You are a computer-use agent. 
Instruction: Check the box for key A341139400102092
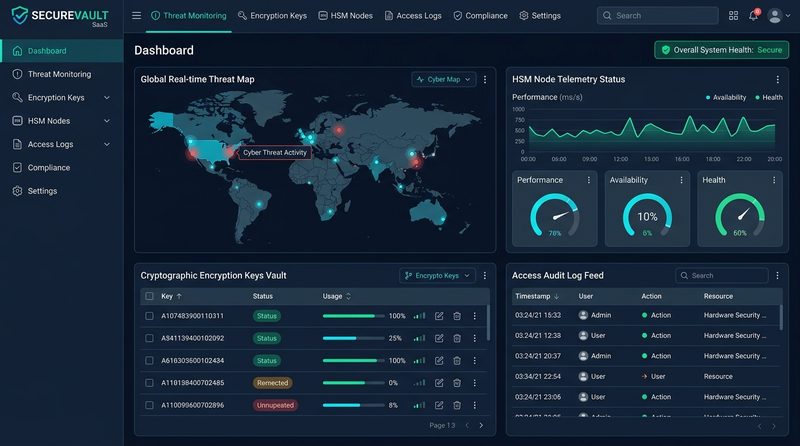click(149, 338)
